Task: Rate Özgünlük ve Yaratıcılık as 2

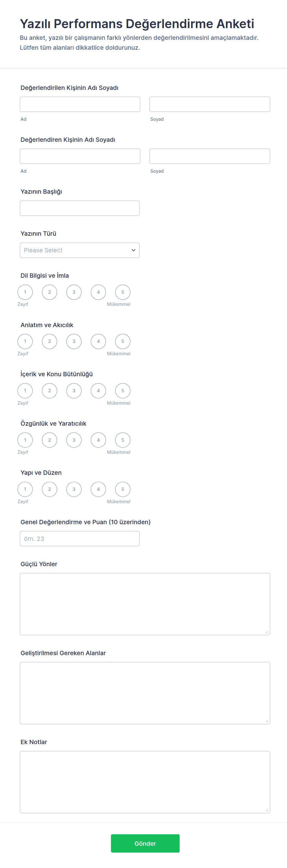Action: tap(49, 440)
